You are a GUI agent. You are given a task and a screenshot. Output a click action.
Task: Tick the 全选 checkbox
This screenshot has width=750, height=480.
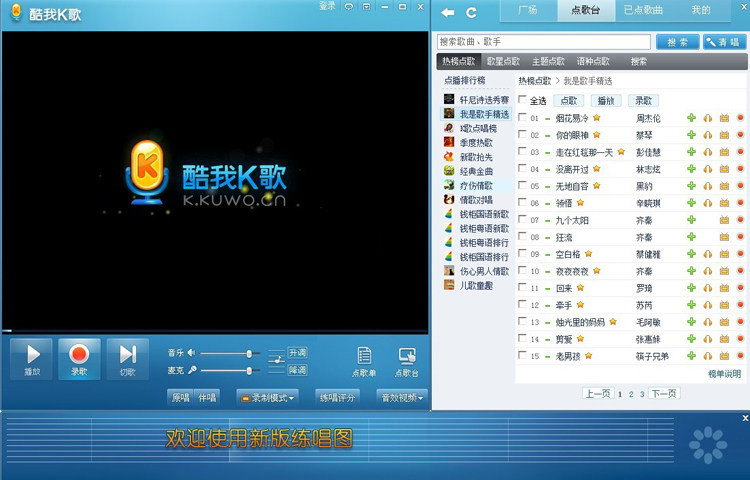(522, 99)
